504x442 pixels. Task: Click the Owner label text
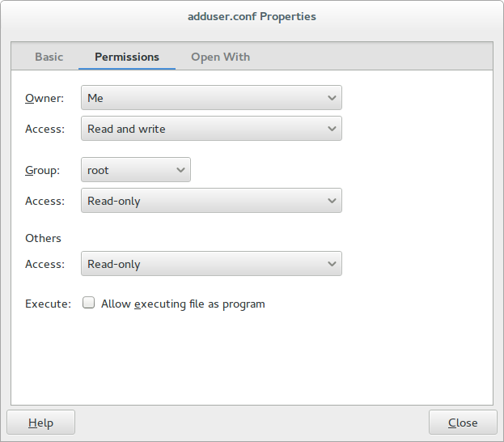point(44,98)
